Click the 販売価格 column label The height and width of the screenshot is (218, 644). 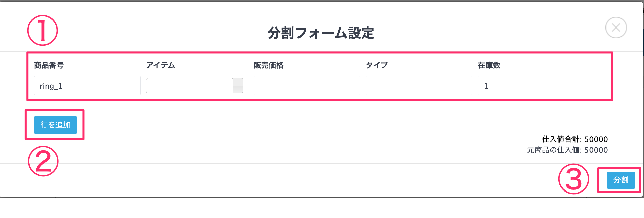(x=269, y=65)
